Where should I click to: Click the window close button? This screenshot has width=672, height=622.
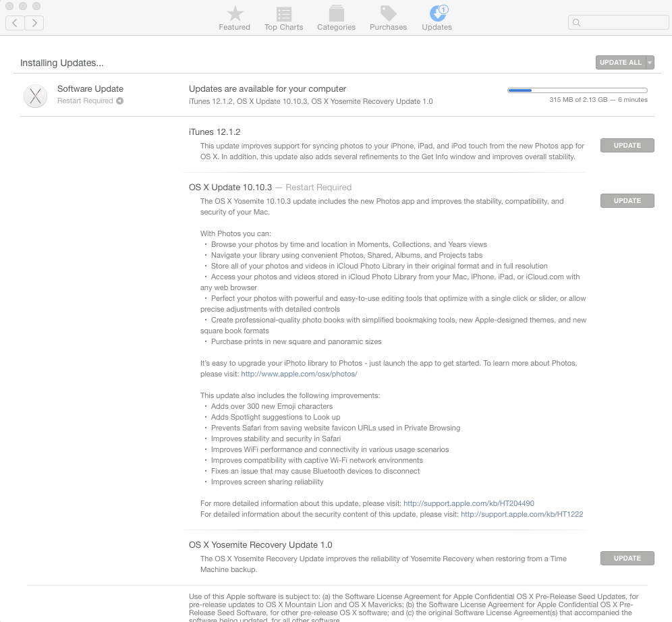click(x=9, y=6)
